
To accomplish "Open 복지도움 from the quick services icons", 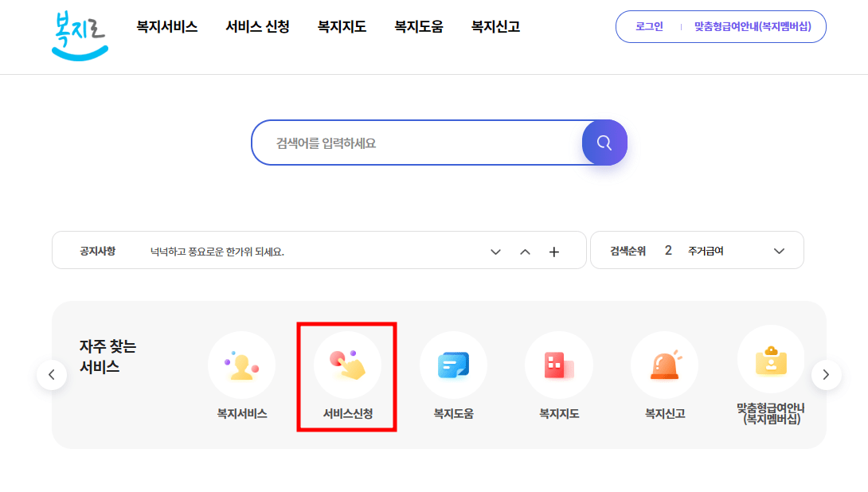I will click(453, 365).
